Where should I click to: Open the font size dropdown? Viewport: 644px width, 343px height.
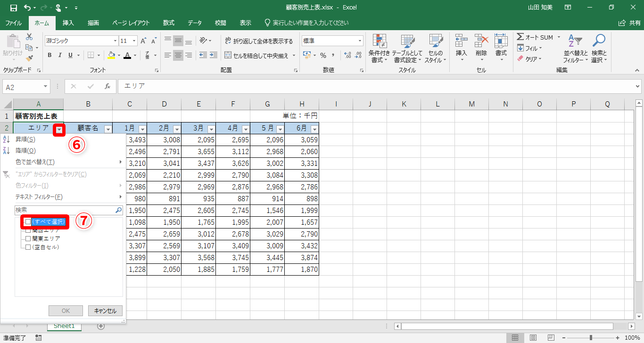pyautogui.click(x=134, y=41)
